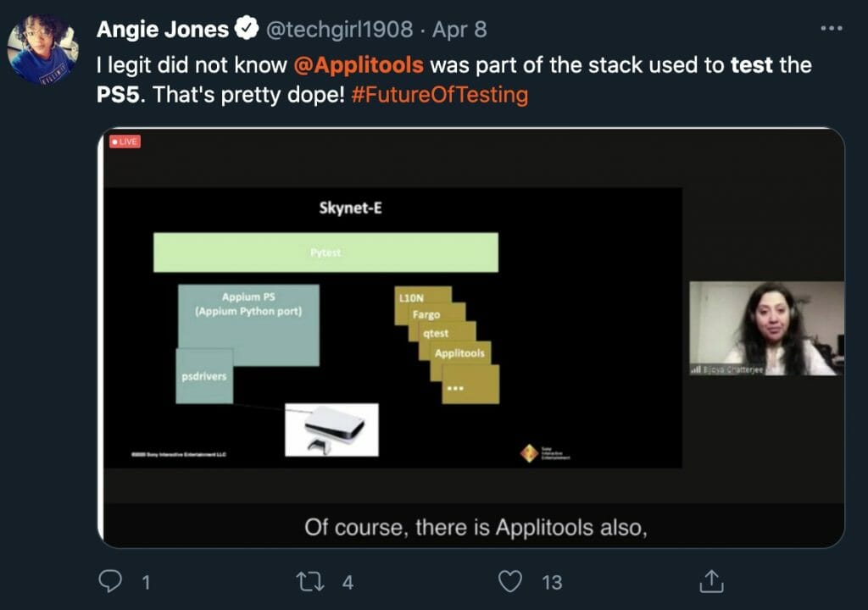The width and height of the screenshot is (868, 610).
Task: Open Angie Jones profile avatar
Action: pos(43,49)
